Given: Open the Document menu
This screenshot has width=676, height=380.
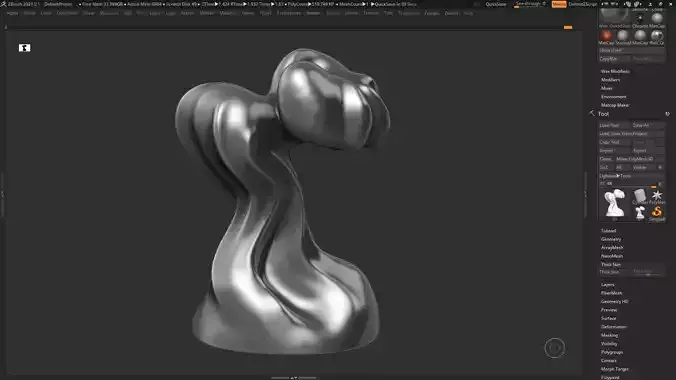Looking at the screenshot, I should coord(67,13).
